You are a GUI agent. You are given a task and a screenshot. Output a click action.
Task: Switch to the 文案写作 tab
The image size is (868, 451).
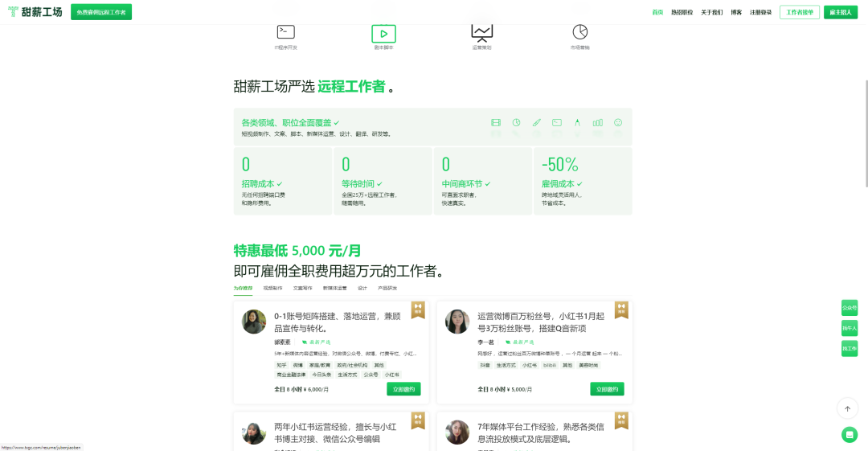coord(303,288)
